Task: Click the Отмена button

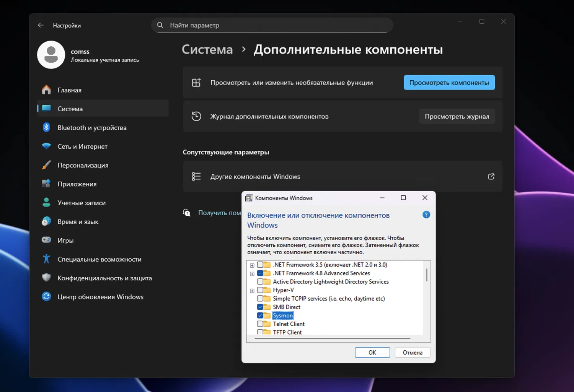Action: 413,353
